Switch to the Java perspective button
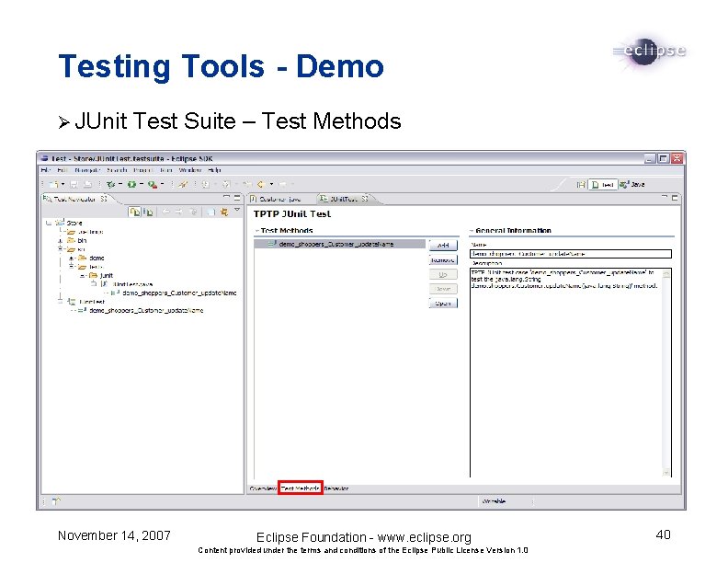728x563 pixels. pos(632,184)
